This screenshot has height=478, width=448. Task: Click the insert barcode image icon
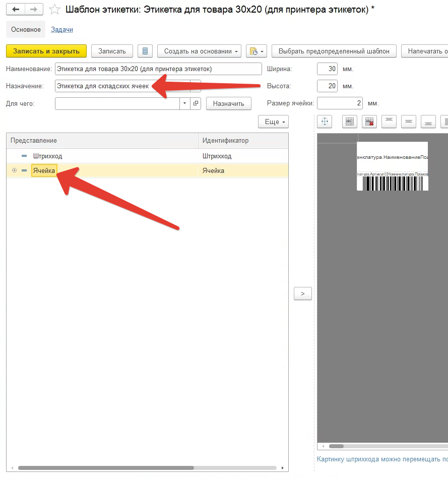coord(349,121)
